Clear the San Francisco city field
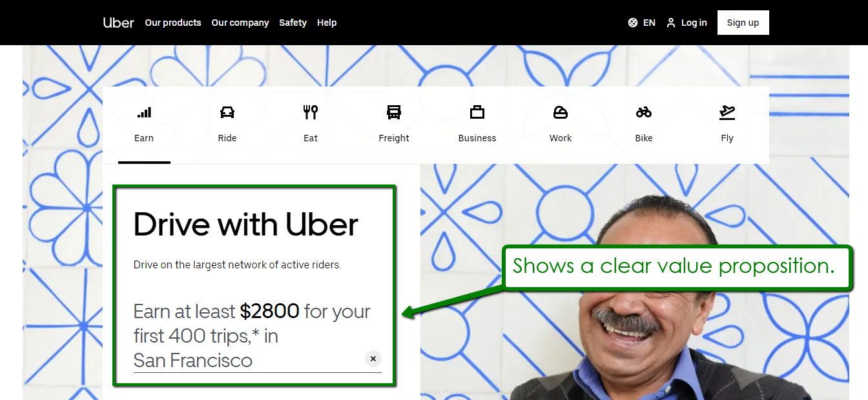The height and width of the screenshot is (400, 868). click(373, 359)
